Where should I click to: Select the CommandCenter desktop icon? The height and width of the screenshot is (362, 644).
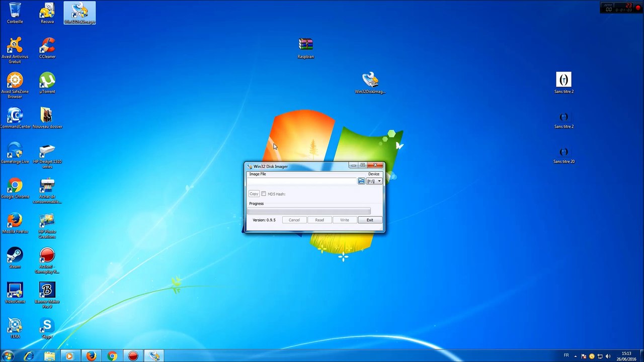click(15, 118)
